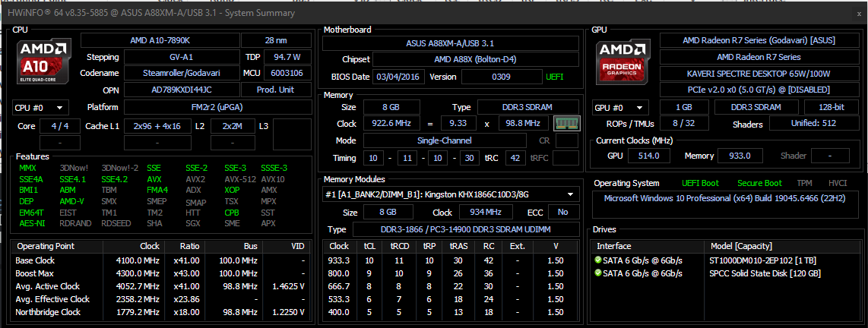Click the green status icon for ST1000DM010 drive
868x328 pixels.
click(597, 260)
